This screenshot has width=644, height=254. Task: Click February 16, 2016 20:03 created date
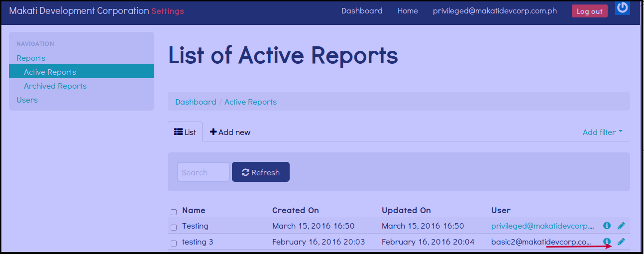(319, 242)
